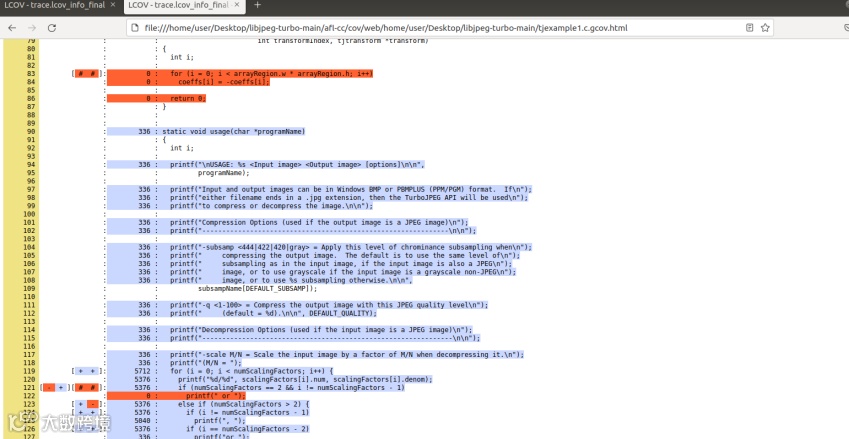Click the 'programName);' continuation line

pyautogui.click(x=224, y=173)
